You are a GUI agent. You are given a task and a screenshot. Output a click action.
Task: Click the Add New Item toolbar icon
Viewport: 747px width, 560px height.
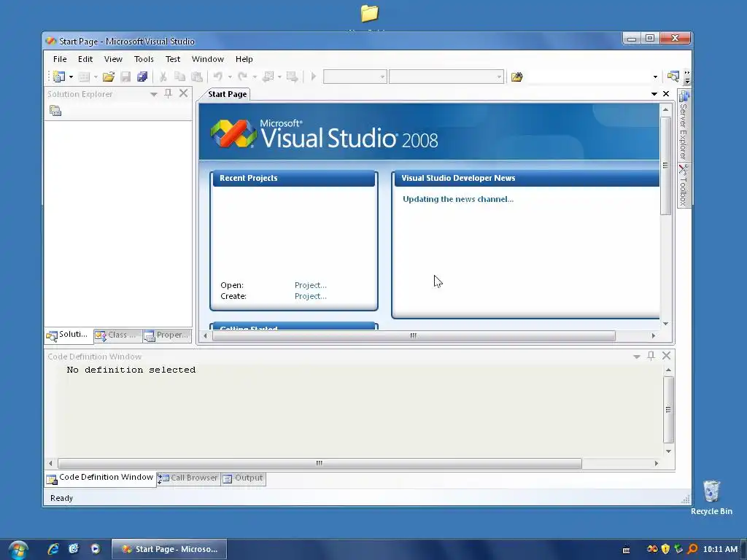84,76
